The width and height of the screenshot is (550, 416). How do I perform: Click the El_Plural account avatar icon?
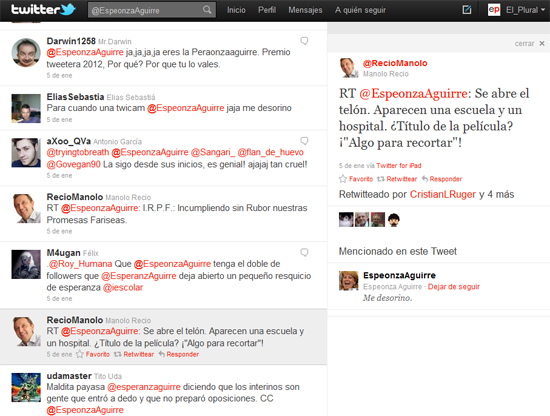pyautogui.click(x=494, y=10)
